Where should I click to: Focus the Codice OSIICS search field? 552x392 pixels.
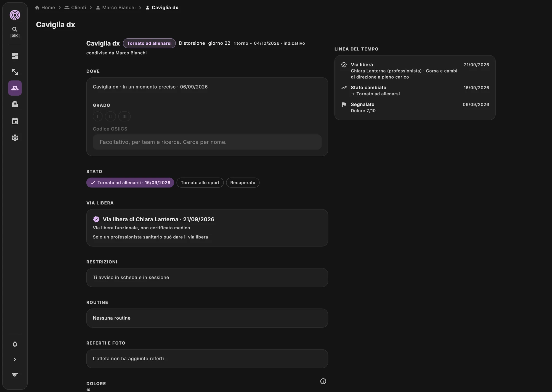click(207, 142)
